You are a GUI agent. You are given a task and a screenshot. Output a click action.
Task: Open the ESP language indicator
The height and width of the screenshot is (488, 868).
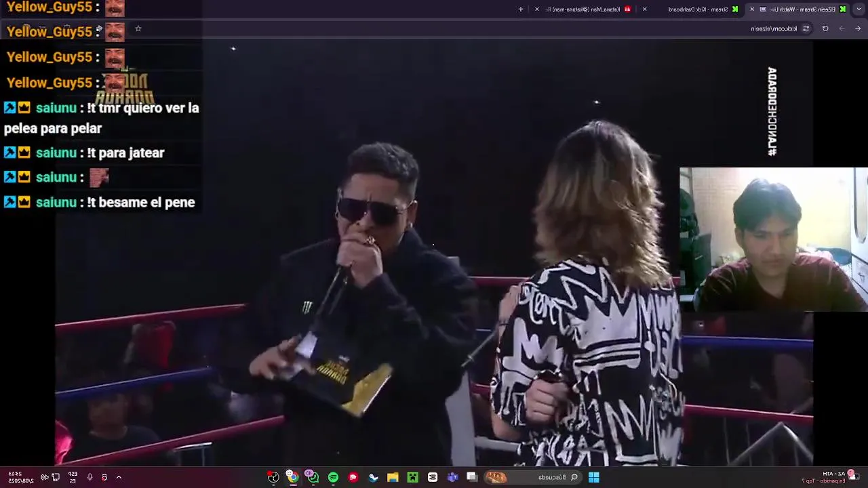73,477
